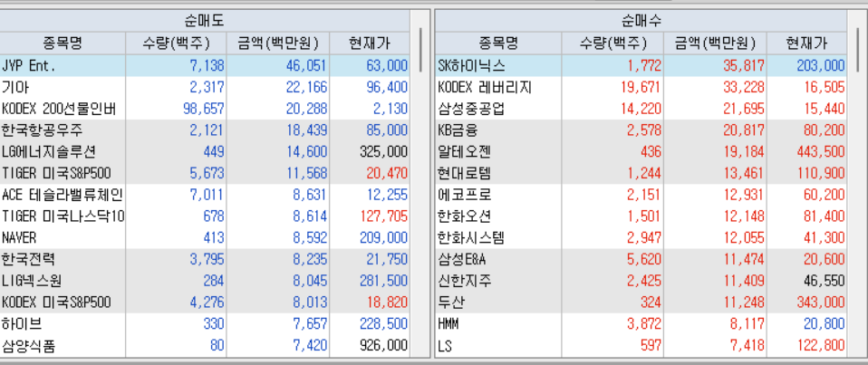Sort by 금액(백만원) in the 순매수 panel
The width and height of the screenshot is (868, 365).
point(715,43)
